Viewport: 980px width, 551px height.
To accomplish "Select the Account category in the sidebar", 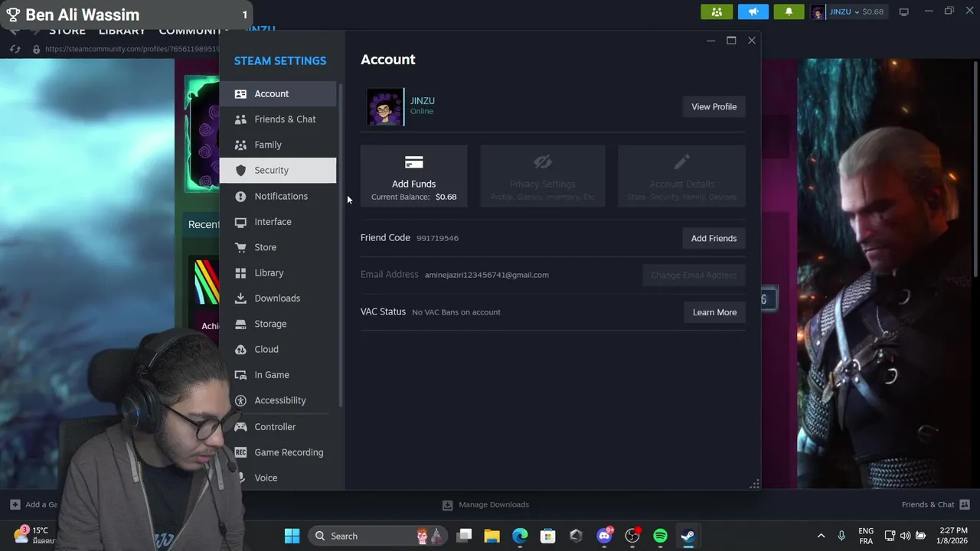I will point(277,93).
